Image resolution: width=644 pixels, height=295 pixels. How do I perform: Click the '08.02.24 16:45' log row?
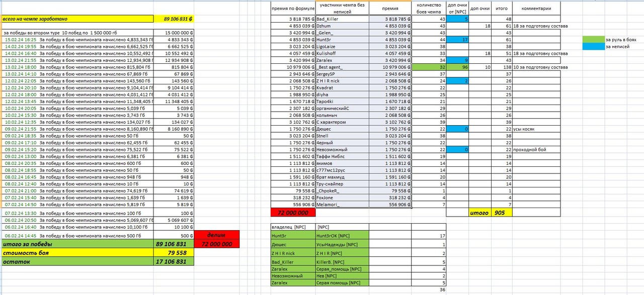coord(77,177)
